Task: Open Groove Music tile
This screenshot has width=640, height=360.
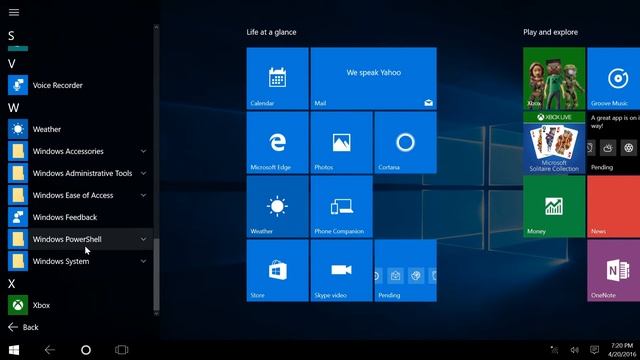Action: [x=613, y=78]
